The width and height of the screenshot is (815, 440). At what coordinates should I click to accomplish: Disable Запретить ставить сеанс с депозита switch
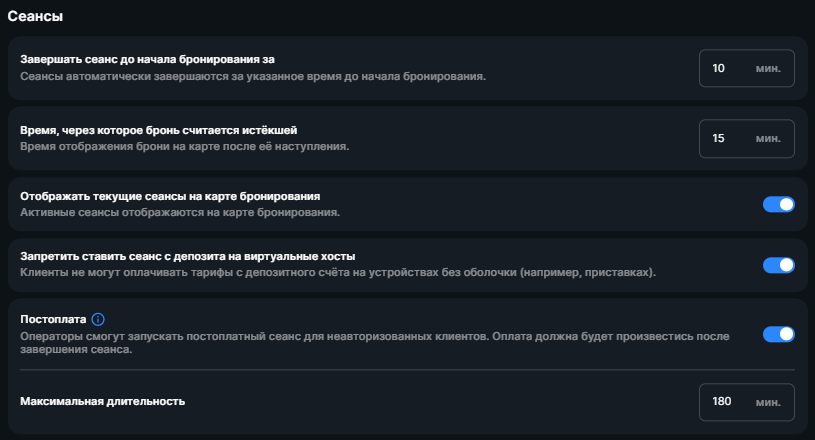[779, 265]
